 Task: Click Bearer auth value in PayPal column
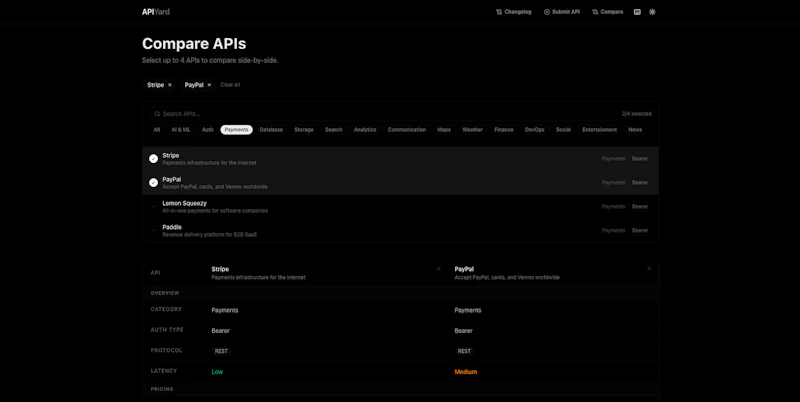[x=464, y=331]
